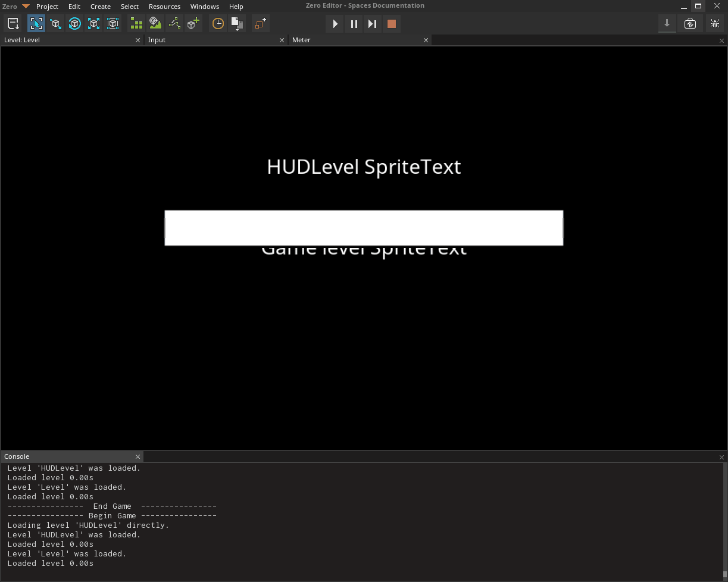Image resolution: width=728 pixels, height=582 pixels.
Task: Select the joint creation tool
Action: coord(174,23)
